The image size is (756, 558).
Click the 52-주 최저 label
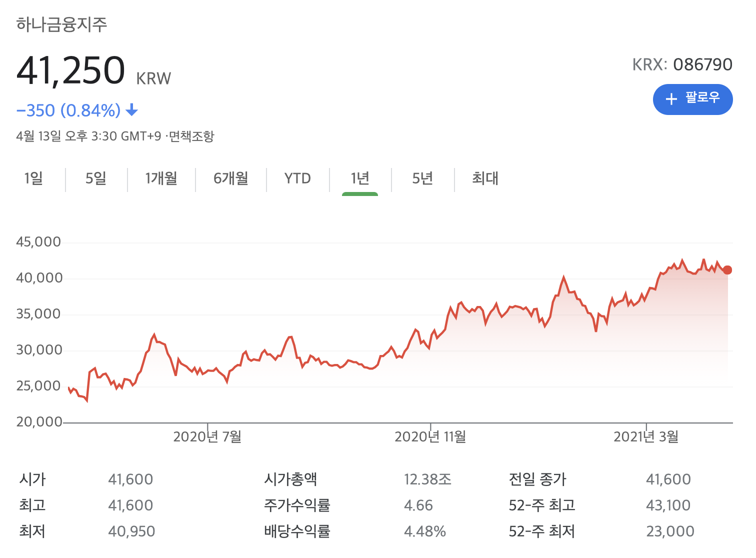pos(542,531)
